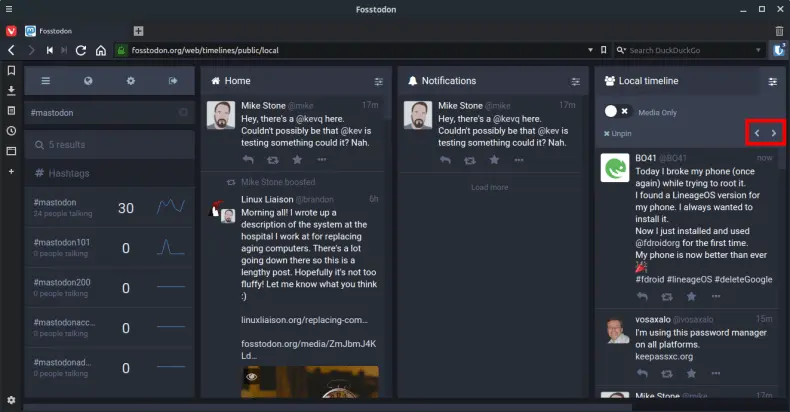
Task: Move the Local timeline column right
Action: pos(773,133)
